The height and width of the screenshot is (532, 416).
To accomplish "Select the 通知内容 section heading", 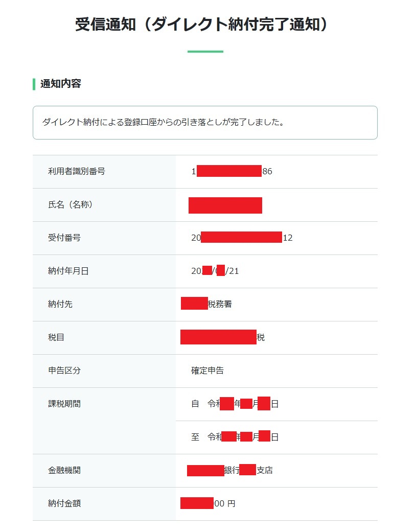I will (x=60, y=84).
